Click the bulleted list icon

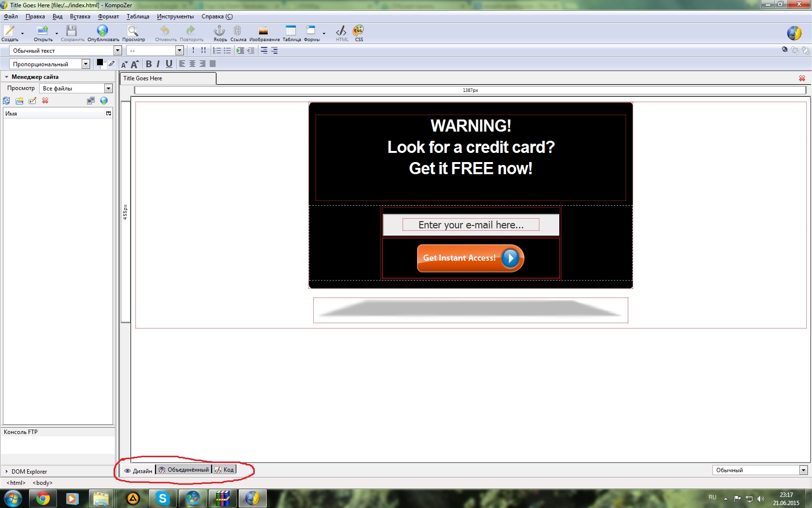pyautogui.click(x=227, y=50)
